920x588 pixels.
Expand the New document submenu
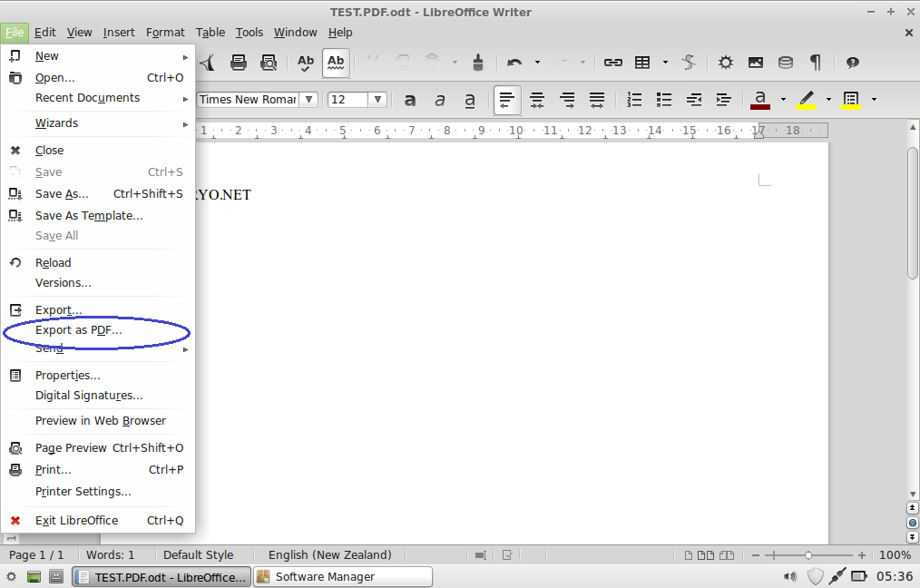click(x=98, y=56)
